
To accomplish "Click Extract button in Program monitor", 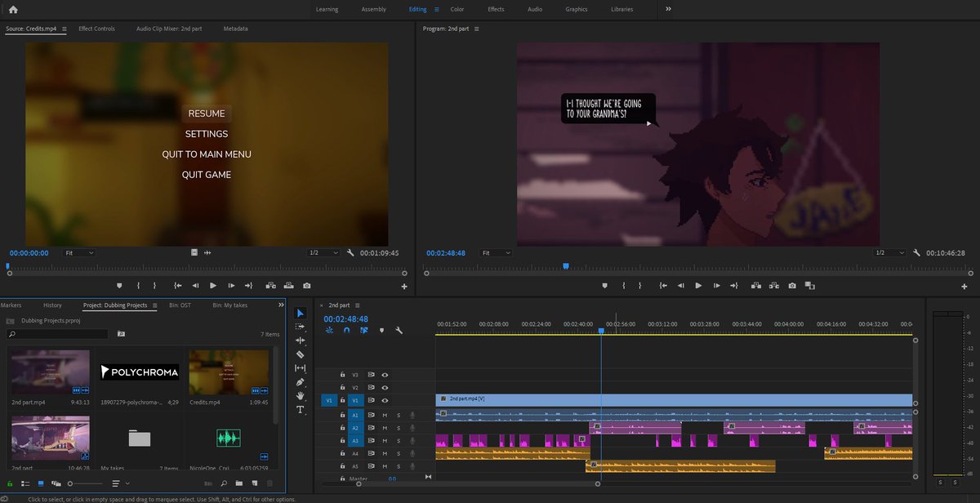I will tap(774, 286).
